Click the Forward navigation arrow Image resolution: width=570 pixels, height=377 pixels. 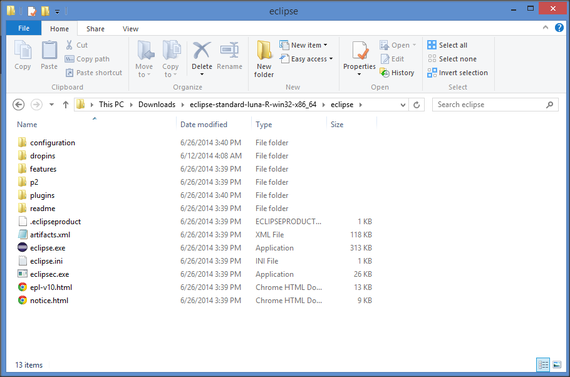coord(36,105)
